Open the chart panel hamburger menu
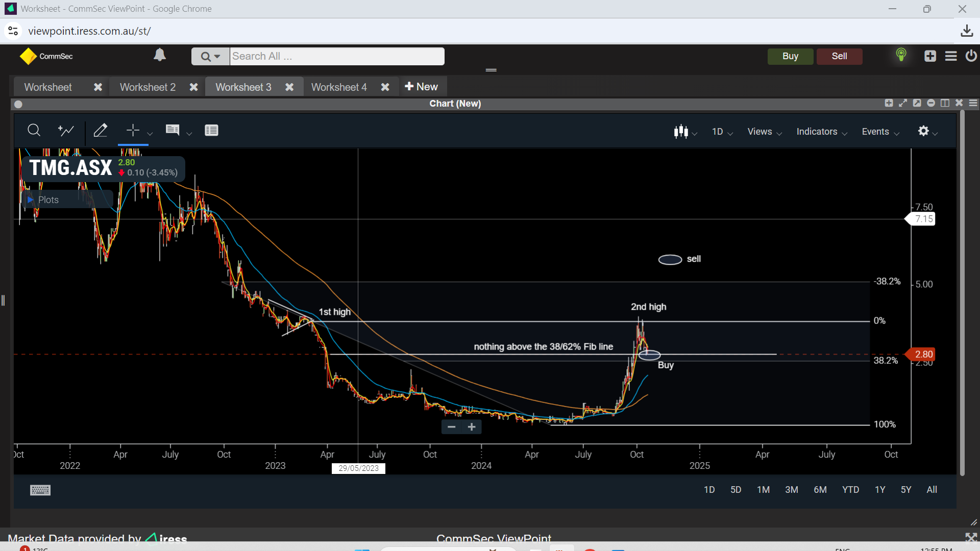Image resolution: width=980 pixels, height=551 pixels. (973, 103)
